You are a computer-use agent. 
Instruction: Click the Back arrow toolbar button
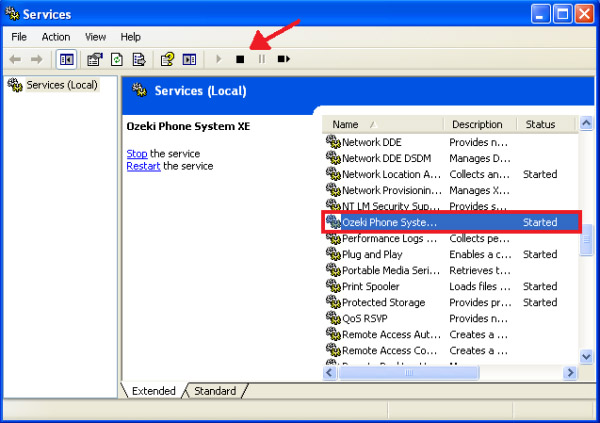[x=15, y=59]
